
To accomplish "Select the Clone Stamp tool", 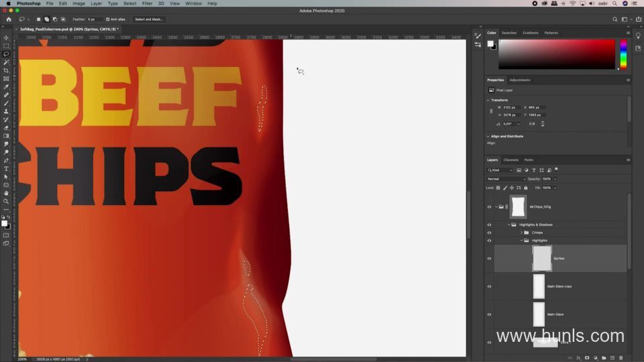I will pos(6,112).
